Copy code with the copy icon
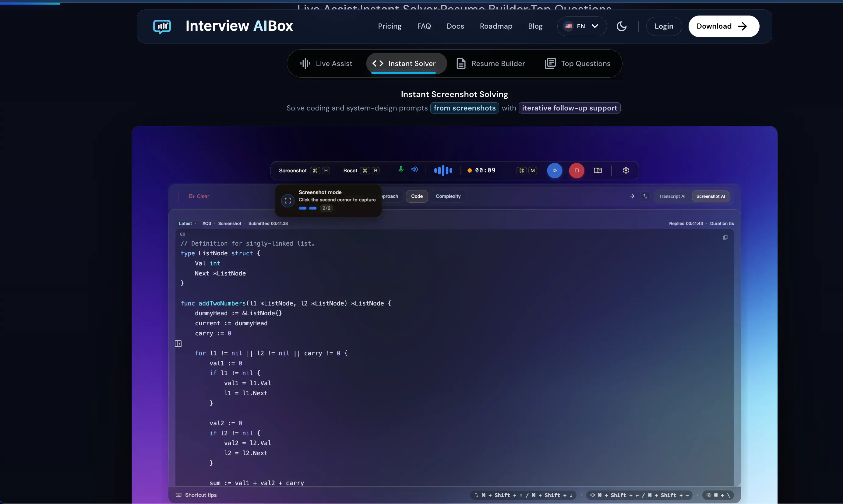The height and width of the screenshot is (504, 843). click(725, 237)
